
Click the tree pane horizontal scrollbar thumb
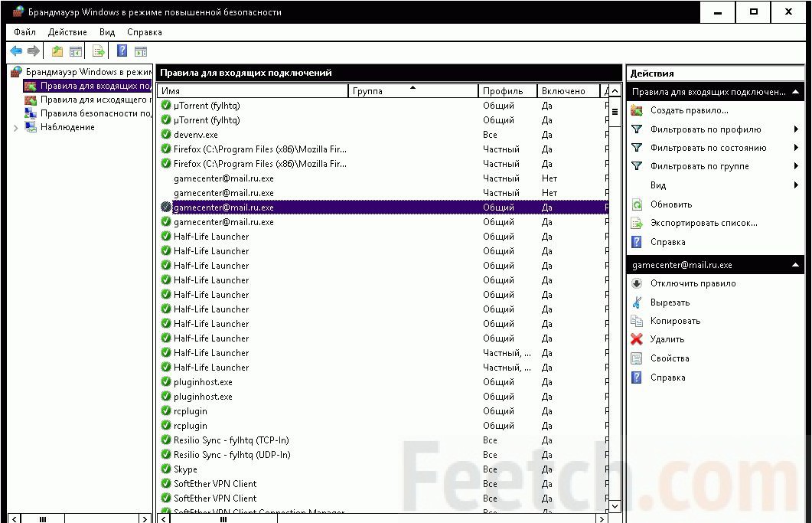[43, 518]
